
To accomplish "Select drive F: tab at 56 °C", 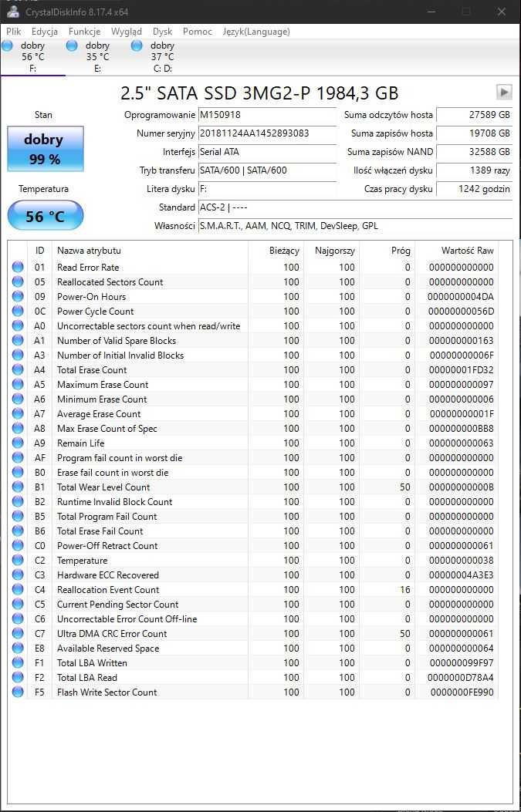I will pos(32,57).
